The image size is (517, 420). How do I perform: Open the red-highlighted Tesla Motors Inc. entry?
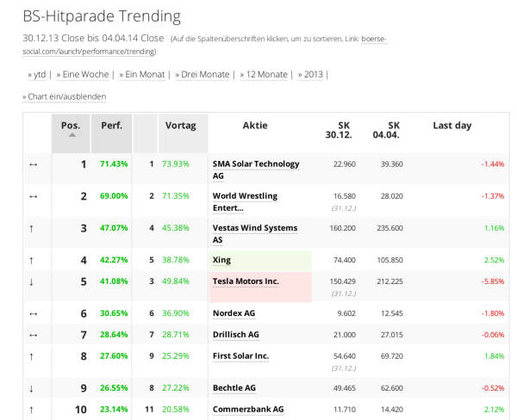[246, 281]
